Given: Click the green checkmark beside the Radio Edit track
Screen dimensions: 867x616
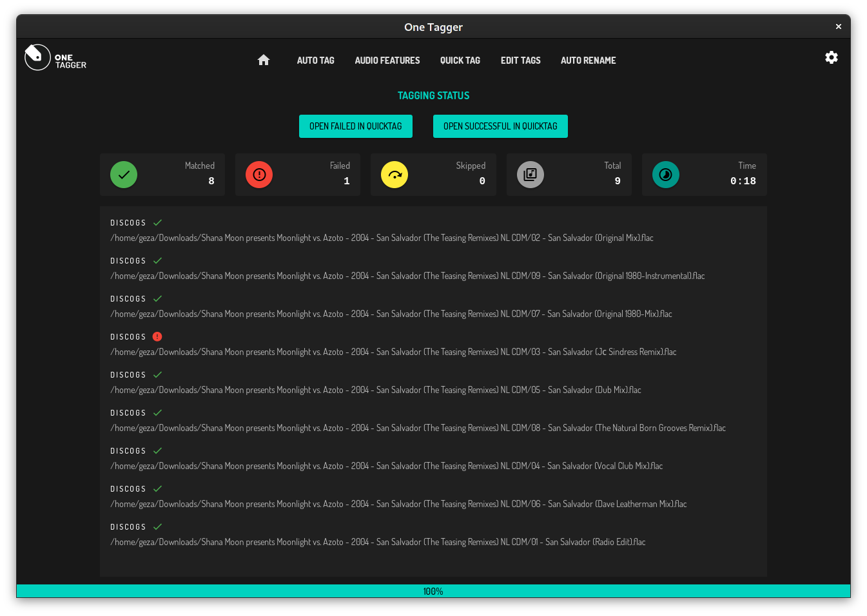Looking at the screenshot, I should [x=158, y=526].
